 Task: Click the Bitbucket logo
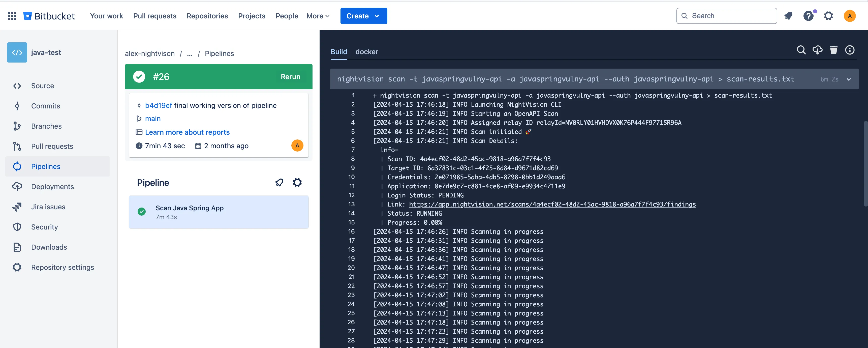click(49, 16)
